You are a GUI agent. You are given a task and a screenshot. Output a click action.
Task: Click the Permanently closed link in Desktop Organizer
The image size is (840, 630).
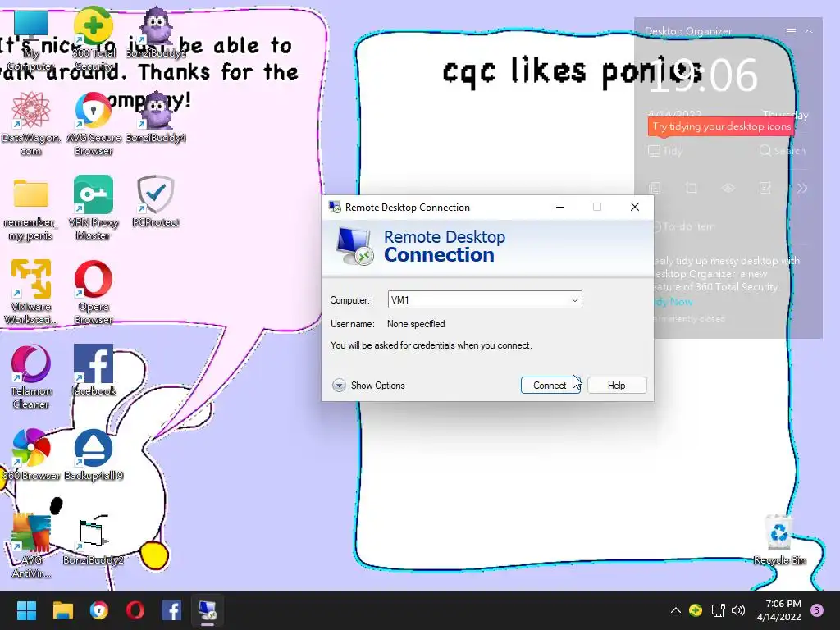pos(689,319)
